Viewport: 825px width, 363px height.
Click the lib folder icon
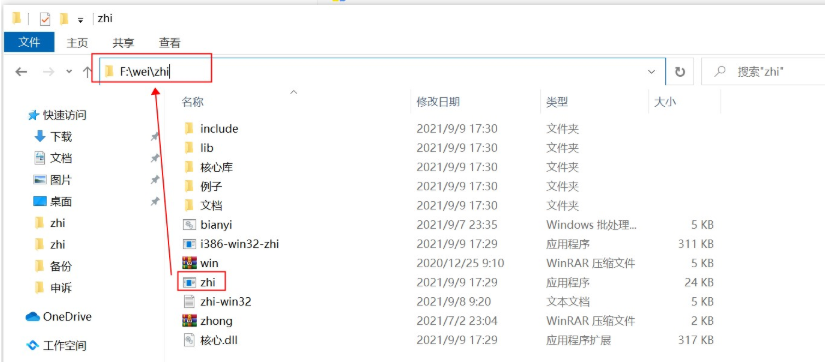point(189,148)
